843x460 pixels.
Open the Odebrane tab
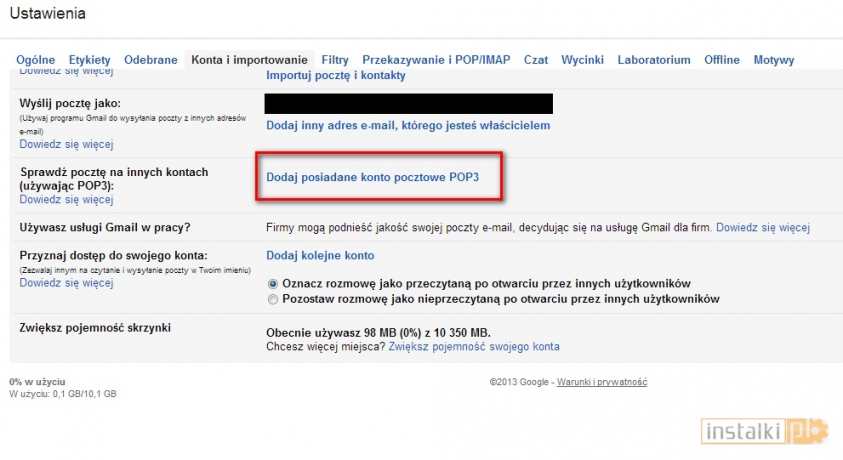click(151, 60)
